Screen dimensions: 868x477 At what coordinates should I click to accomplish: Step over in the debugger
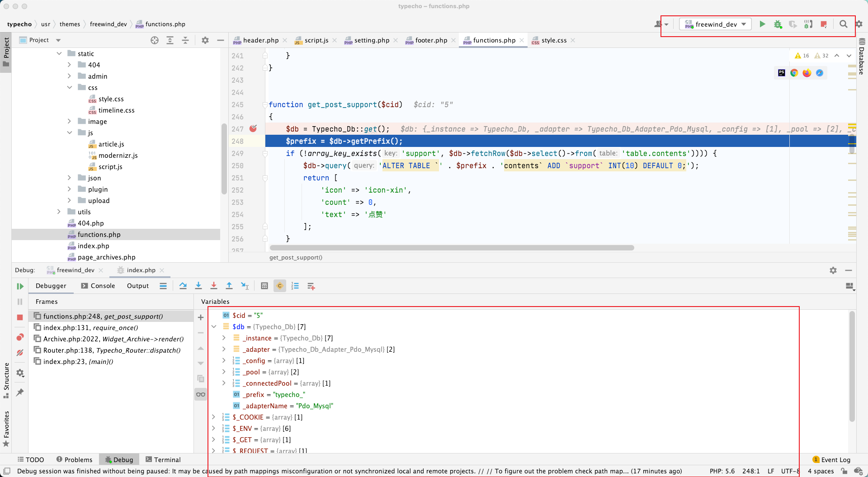tap(183, 286)
